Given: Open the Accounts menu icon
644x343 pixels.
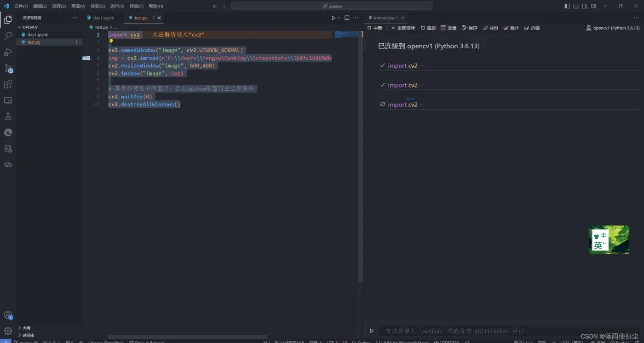Looking at the screenshot, I should point(8,315).
